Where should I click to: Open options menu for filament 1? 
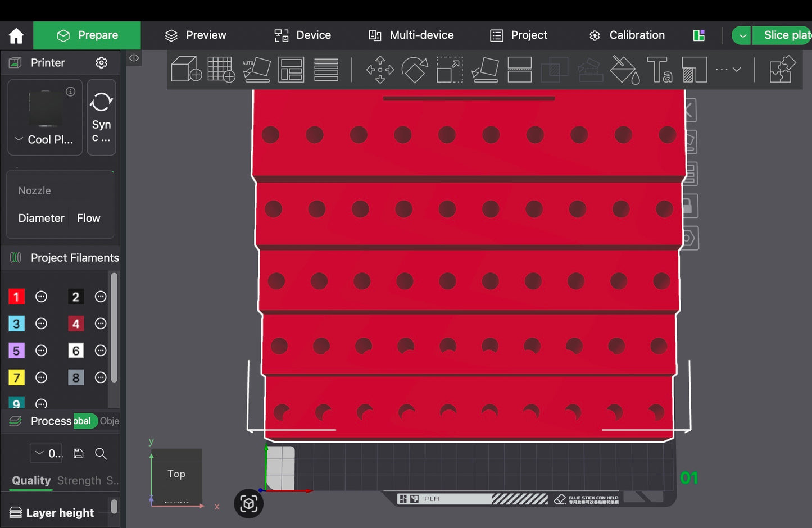click(41, 297)
